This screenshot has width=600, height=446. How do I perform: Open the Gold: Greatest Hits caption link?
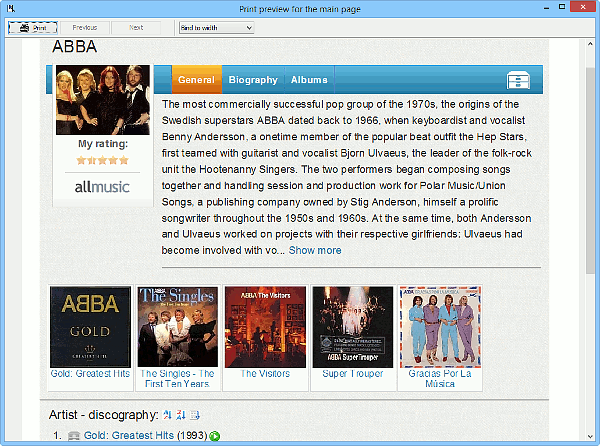tap(90, 373)
